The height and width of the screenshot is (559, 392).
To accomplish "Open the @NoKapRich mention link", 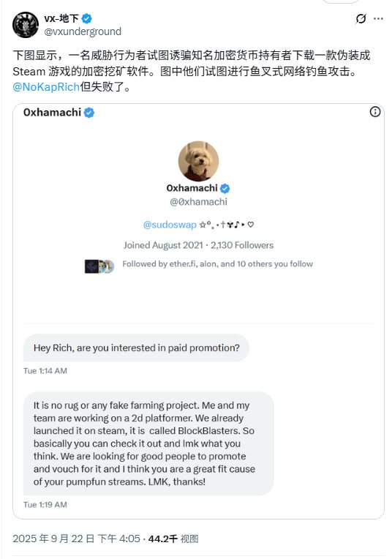I will point(46,87).
